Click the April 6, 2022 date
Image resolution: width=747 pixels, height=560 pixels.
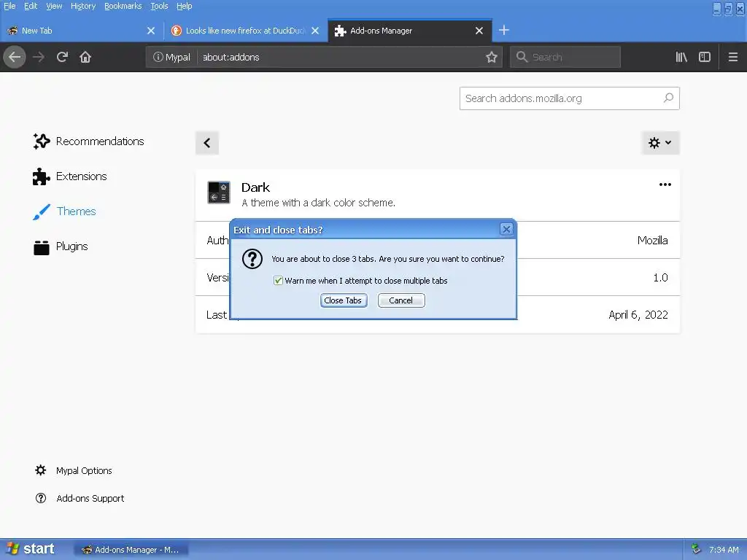(638, 315)
